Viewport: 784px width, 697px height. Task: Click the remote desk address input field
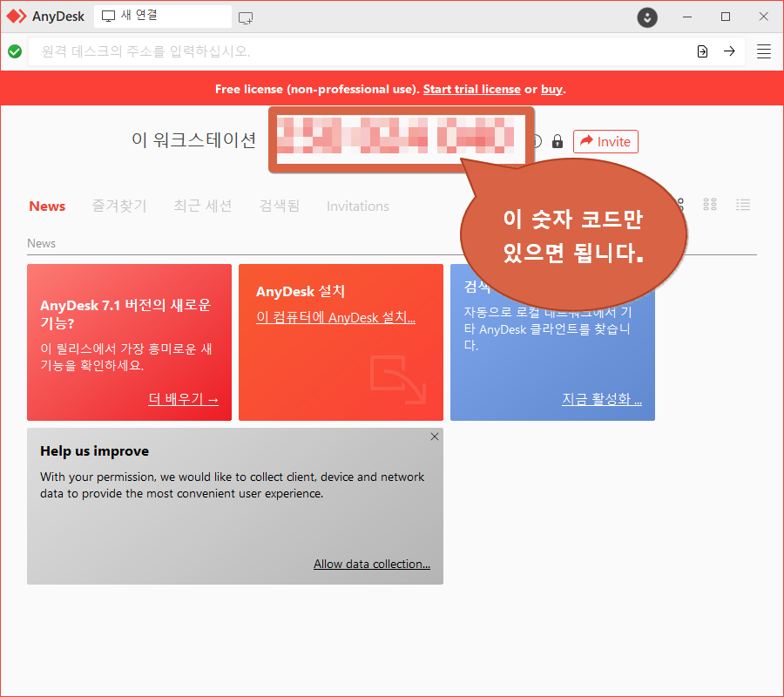360,51
